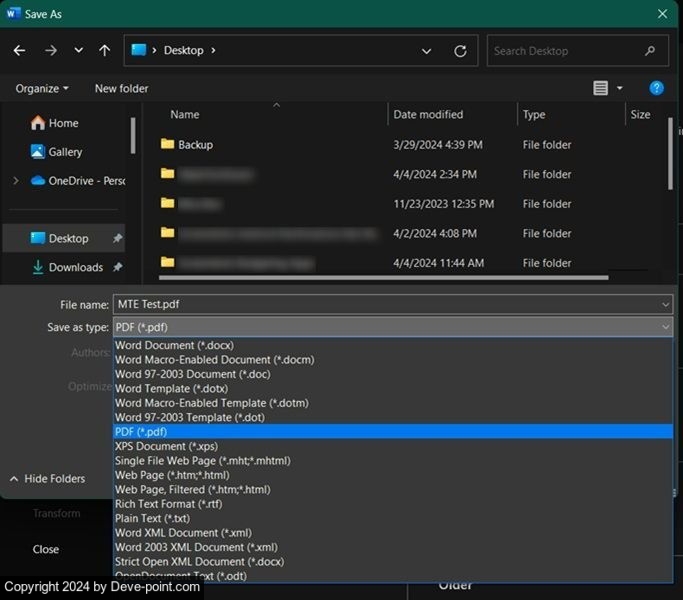Refresh the Desktop folder view
This screenshot has height=600, width=683.
point(460,51)
